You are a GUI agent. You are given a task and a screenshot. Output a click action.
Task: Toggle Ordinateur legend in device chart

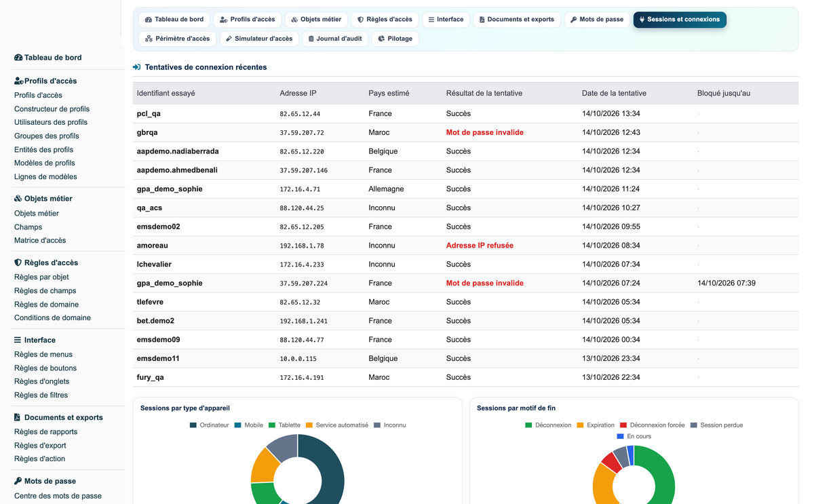[x=210, y=425]
